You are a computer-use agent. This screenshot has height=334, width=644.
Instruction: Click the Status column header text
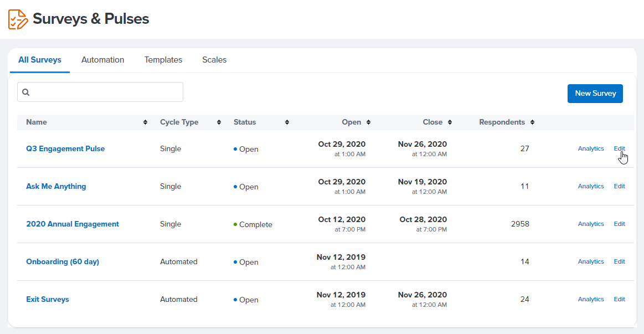(245, 122)
